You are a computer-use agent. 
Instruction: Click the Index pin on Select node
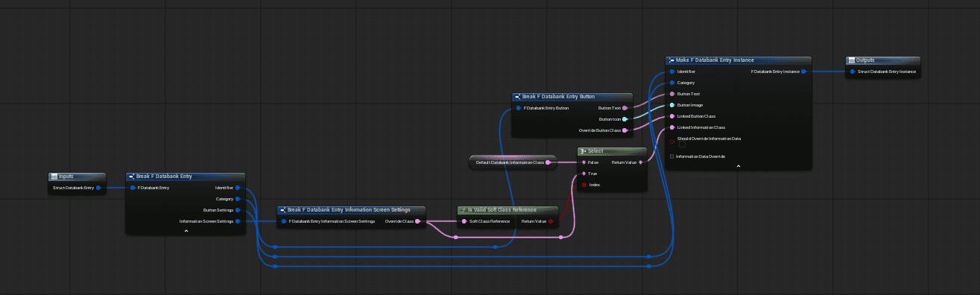[584, 184]
